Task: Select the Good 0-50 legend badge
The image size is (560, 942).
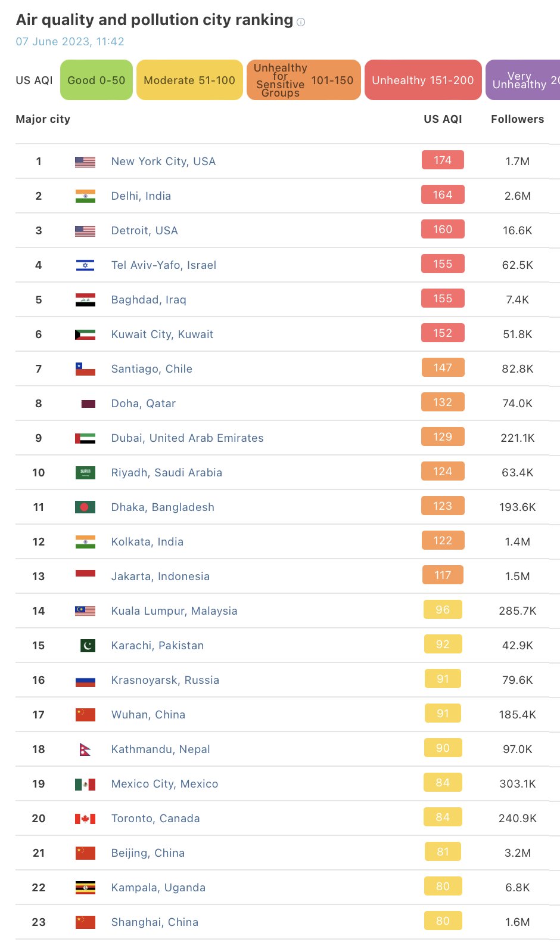Action: tap(96, 80)
